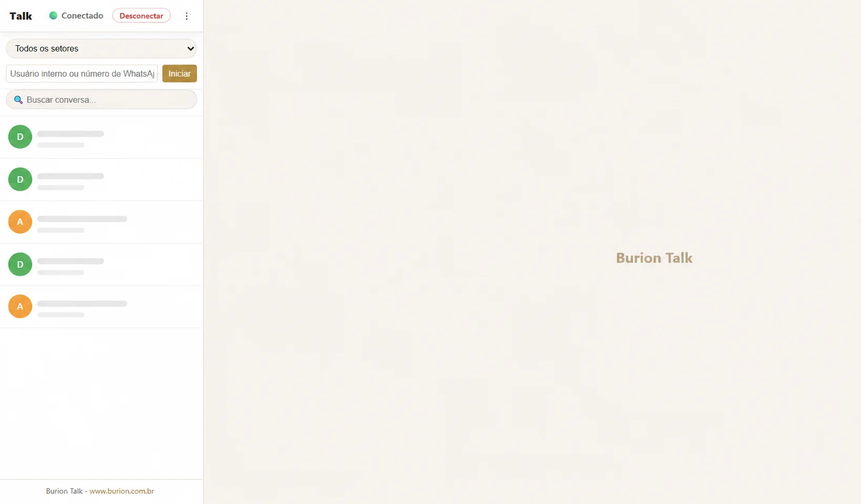Click the Talk logo title
The width and height of the screenshot is (861, 504).
tap(21, 16)
